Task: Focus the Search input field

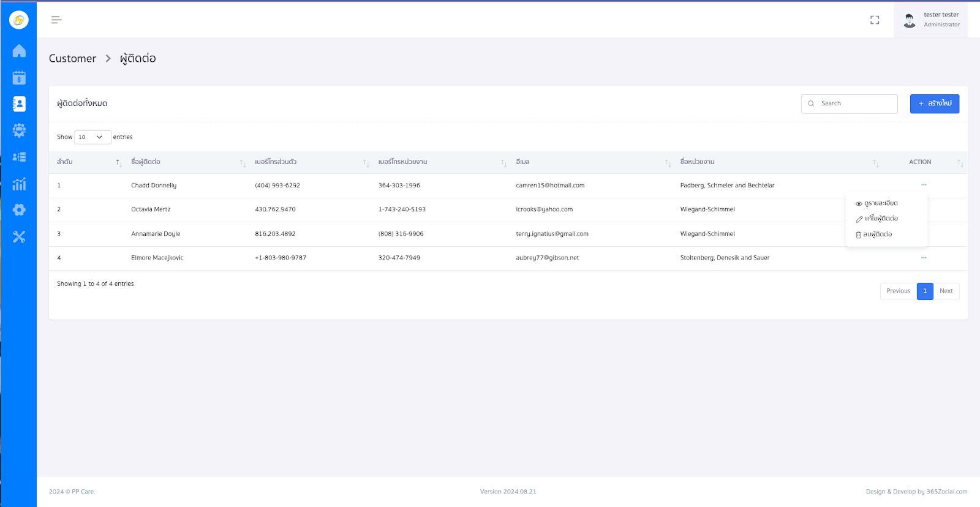Action: click(850, 103)
